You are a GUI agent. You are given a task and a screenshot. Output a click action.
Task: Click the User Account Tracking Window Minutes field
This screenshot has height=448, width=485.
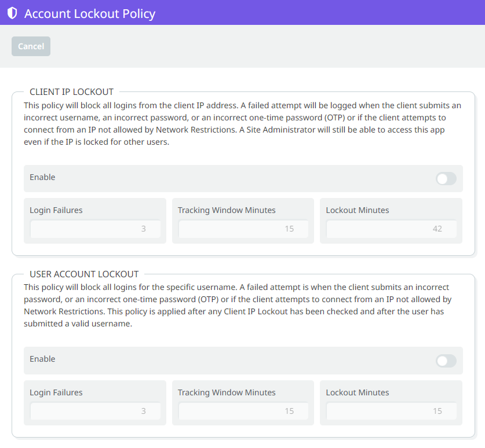point(243,411)
